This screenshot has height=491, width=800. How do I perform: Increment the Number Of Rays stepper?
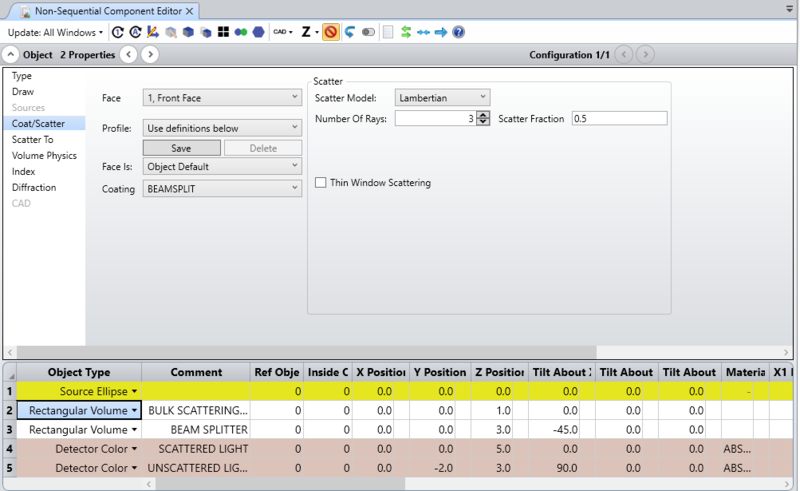[483, 115]
